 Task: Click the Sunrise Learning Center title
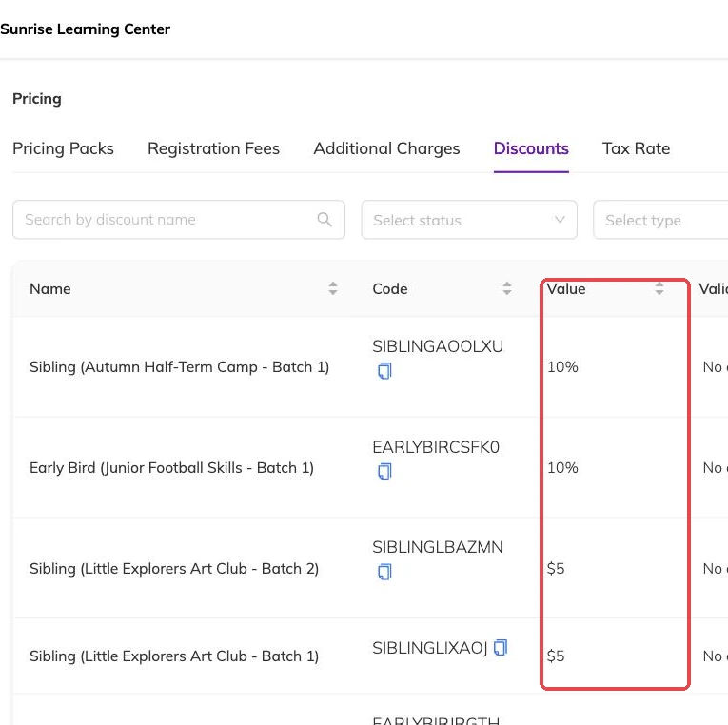point(85,29)
